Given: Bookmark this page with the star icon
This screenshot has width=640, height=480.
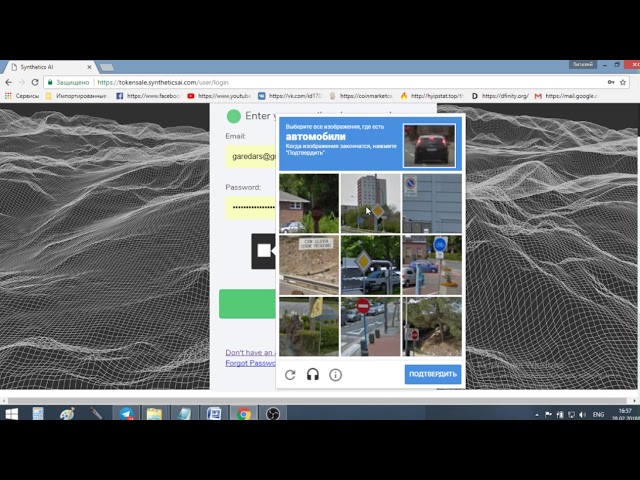Looking at the screenshot, I should (x=623, y=82).
